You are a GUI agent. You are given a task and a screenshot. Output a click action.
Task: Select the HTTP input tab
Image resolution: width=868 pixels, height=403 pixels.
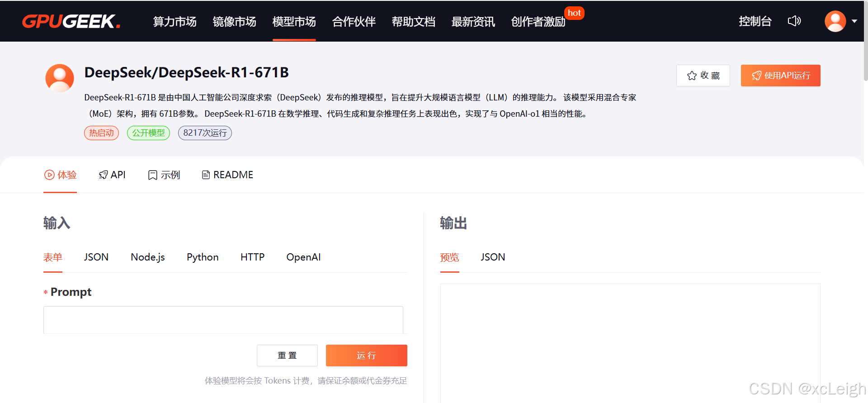(252, 257)
